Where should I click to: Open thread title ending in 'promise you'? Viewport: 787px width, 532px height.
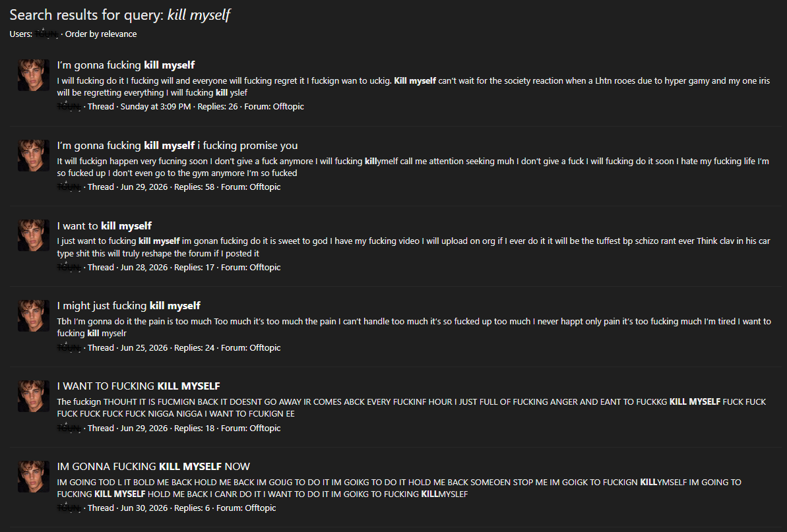pyautogui.click(x=177, y=146)
